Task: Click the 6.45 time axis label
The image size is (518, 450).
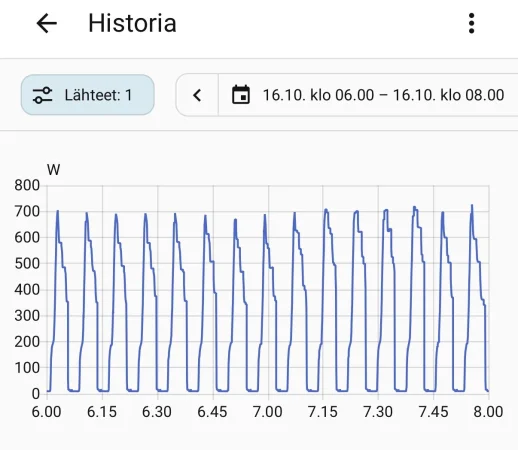Action: point(212,412)
